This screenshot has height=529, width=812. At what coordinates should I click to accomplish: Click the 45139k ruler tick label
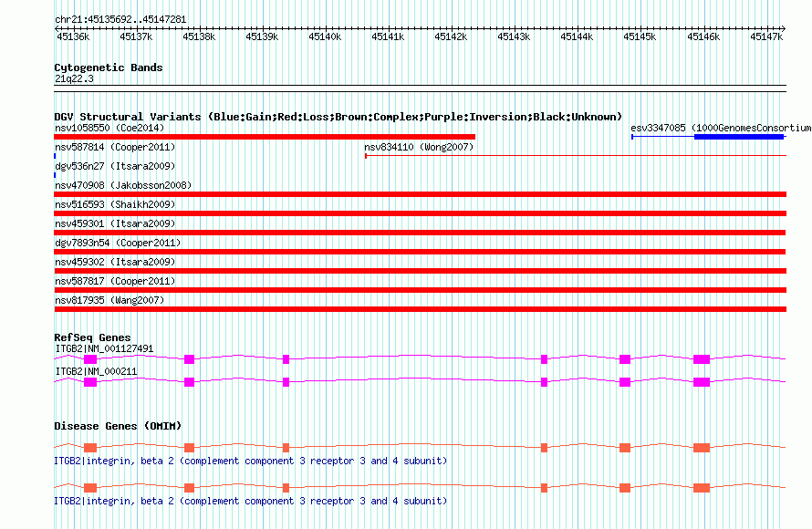tap(262, 36)
